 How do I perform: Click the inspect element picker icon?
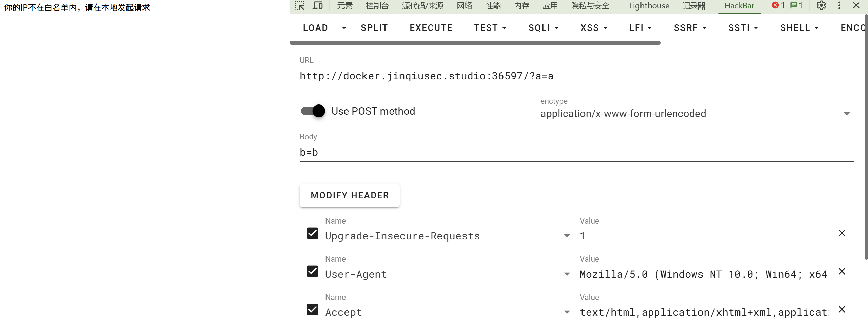pos(300,6)
